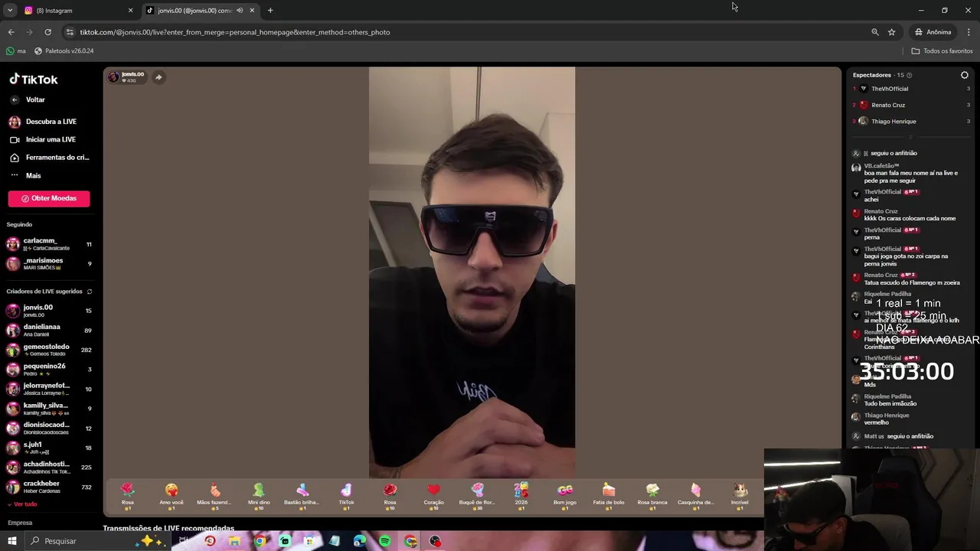Viewport: 980px width, 551px height.
Task: Send the Bastão brilhante gift
Action: 302,496
